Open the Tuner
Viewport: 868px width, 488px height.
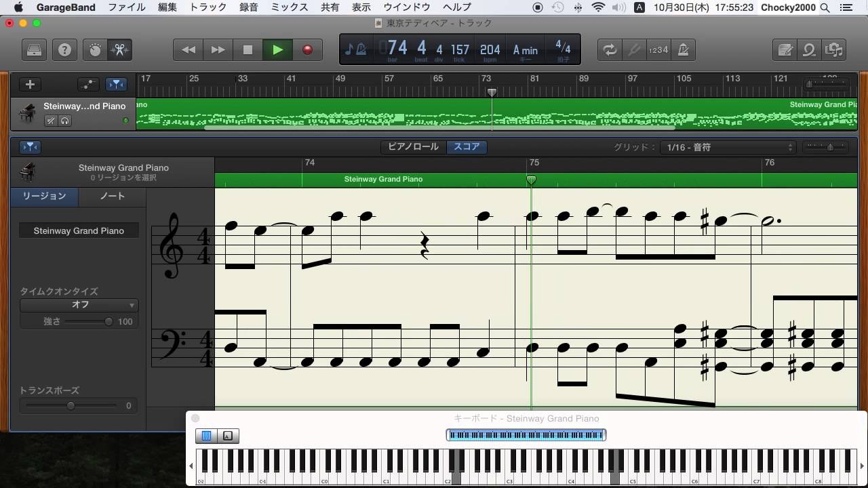pos(634,50)
